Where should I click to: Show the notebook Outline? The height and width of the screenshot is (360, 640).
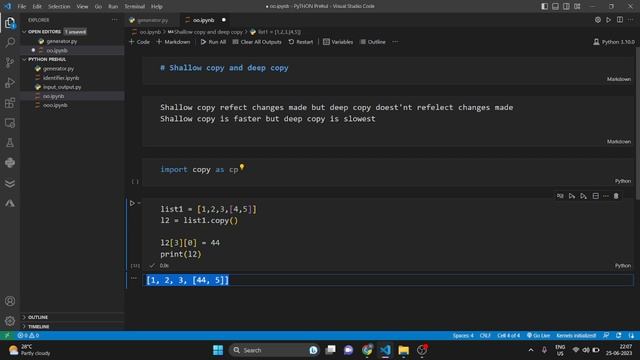click(373, 42)
